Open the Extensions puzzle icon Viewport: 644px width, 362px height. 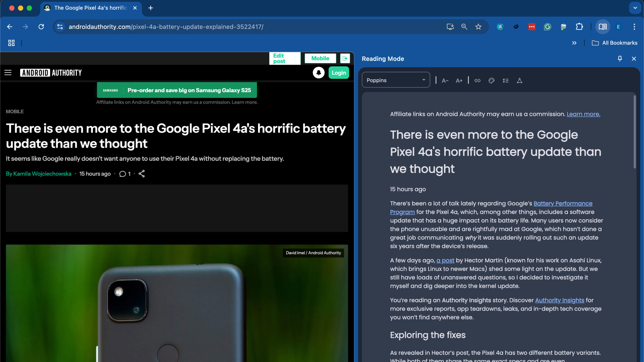tap(579, 27)
